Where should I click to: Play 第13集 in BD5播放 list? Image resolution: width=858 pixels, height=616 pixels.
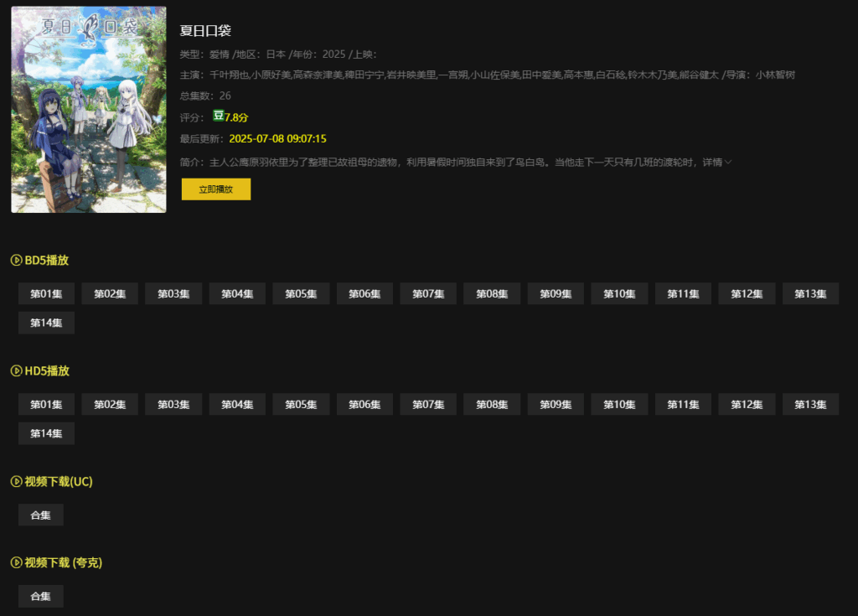810,294
